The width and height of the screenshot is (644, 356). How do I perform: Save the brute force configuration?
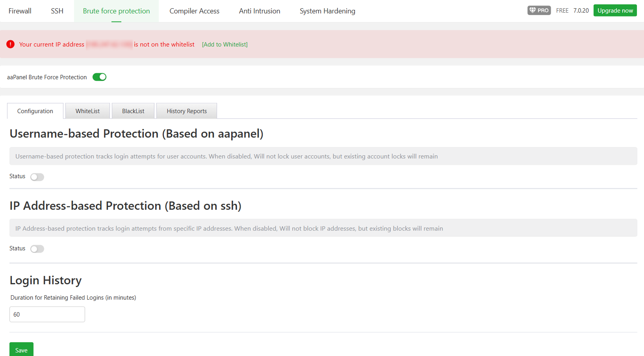pyautogui.click(x=21, y=350)
